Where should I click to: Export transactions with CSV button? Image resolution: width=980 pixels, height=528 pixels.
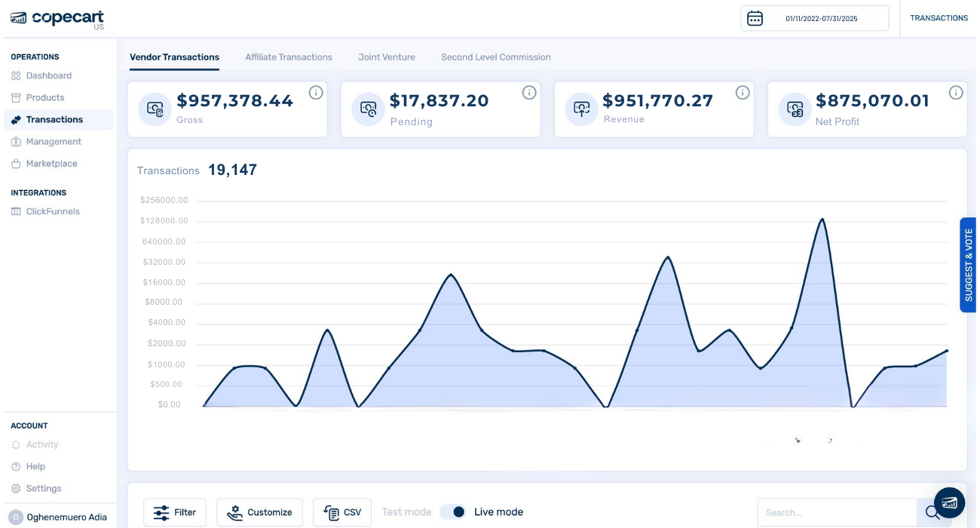pyautogui.click(x=342, y=512)
